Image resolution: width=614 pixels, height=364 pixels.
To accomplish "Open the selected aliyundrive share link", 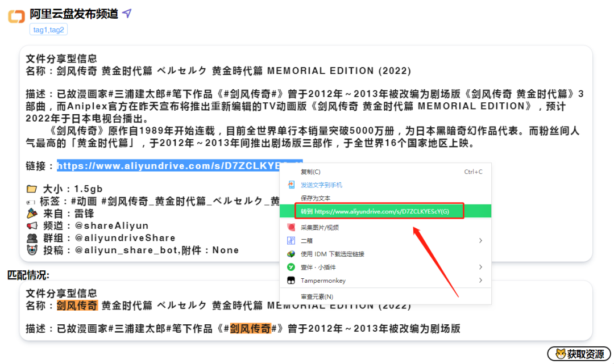I will pyautogui.click(x=169, y=166).
